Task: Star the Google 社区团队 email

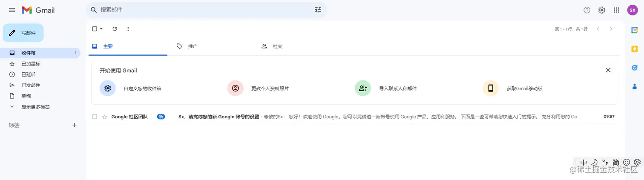Action: pyautogui.click(x=104, y=117)
